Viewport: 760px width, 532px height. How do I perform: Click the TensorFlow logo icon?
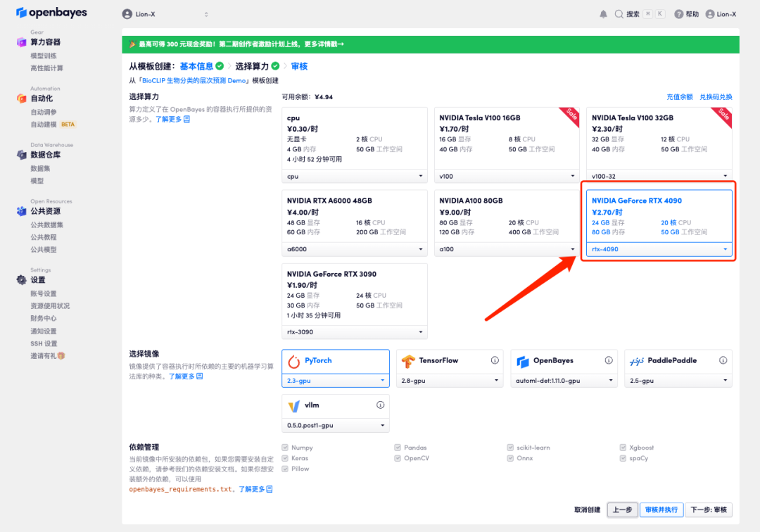408,362
